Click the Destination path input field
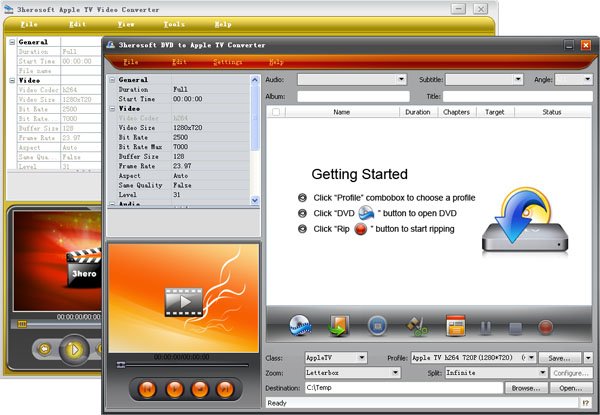The width and height of the screenshot is (600, 415). tap(400, 387)
